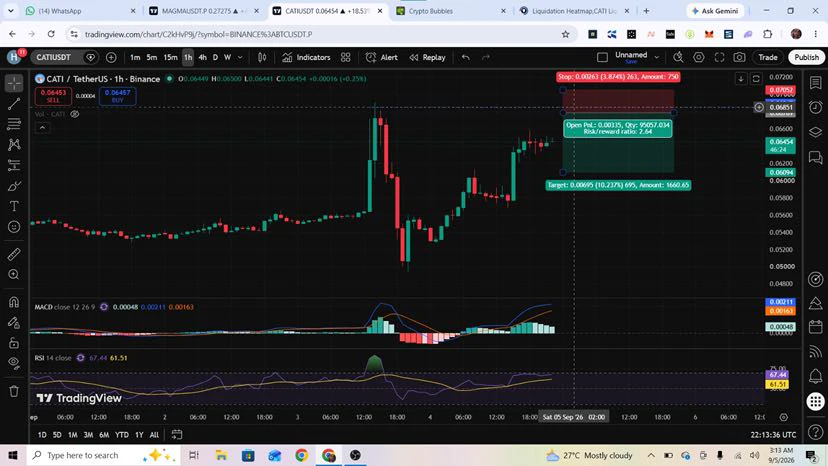Switch to weekly W timeframe
The image size is (828, 466).
pos(227,57)
